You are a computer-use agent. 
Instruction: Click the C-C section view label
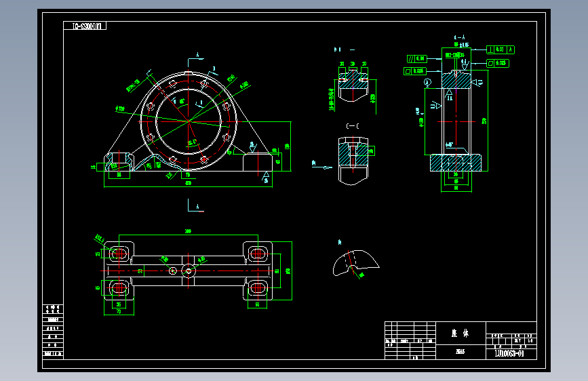(x=353, y=126)
